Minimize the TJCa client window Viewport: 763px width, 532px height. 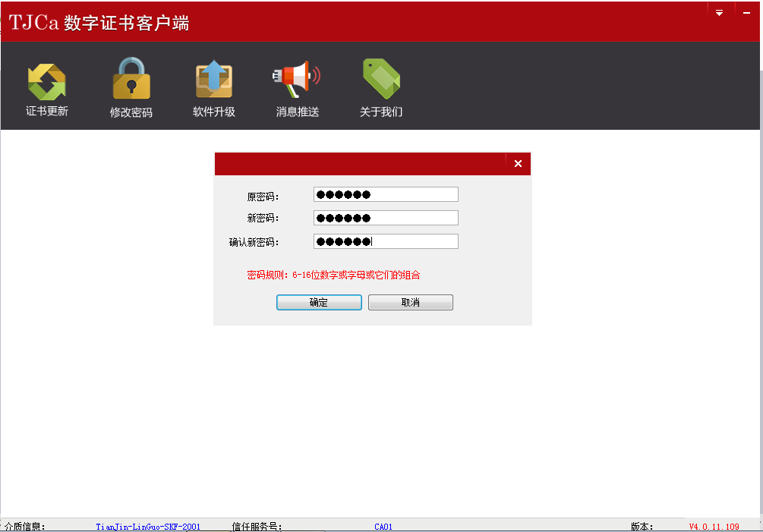tap(747, 13)
